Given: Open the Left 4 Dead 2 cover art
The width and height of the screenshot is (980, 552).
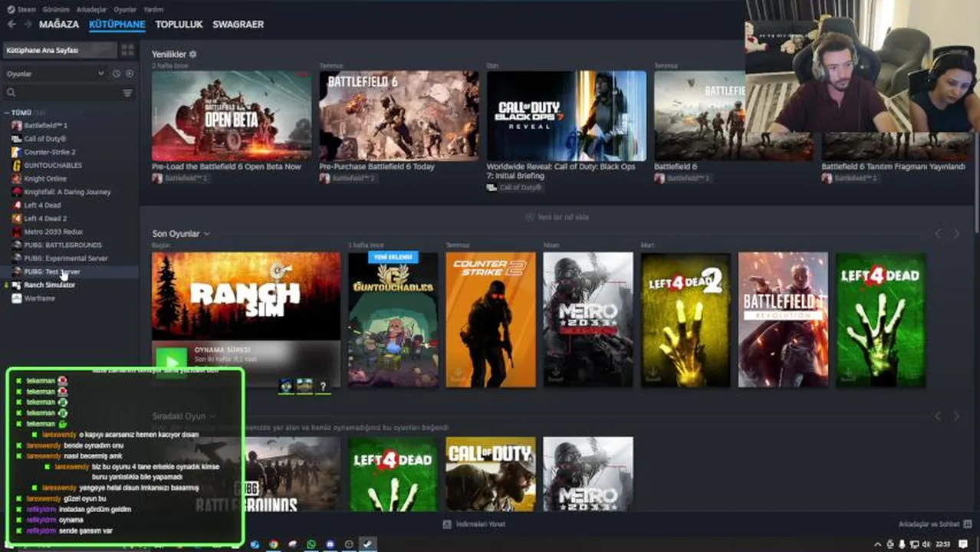Looking at the screenshot, I should tap(686, 320).
